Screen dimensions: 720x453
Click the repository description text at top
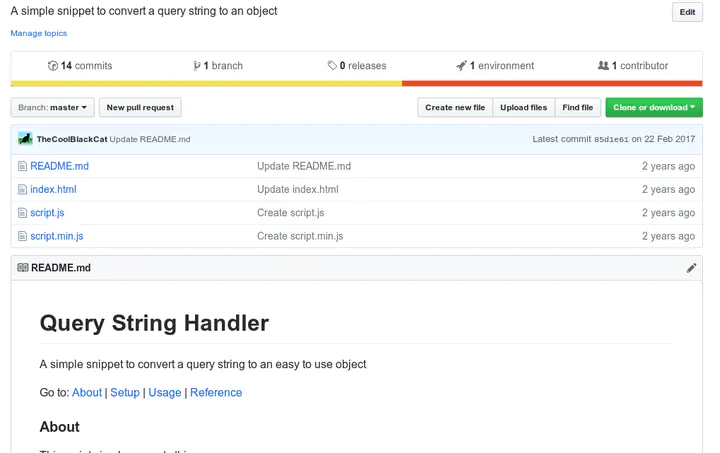(x=144, y=11)
